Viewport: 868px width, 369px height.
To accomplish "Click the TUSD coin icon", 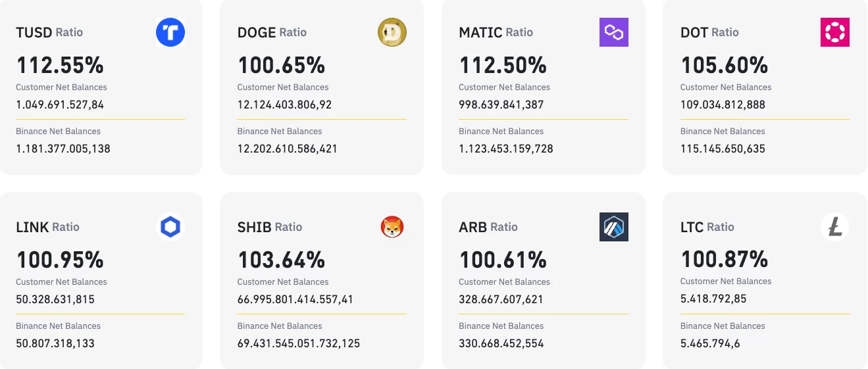I will click(170, 32).
